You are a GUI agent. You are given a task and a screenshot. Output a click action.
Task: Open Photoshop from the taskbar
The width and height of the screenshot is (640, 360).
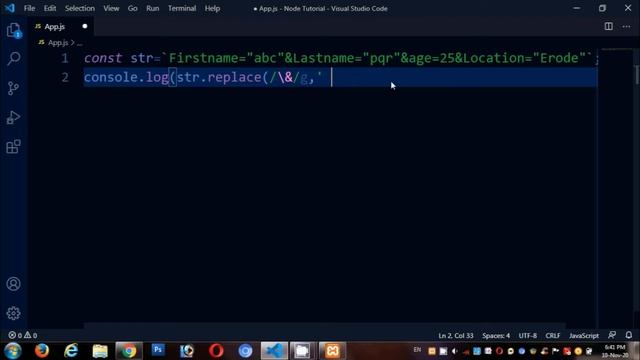[x=158, y=350]
